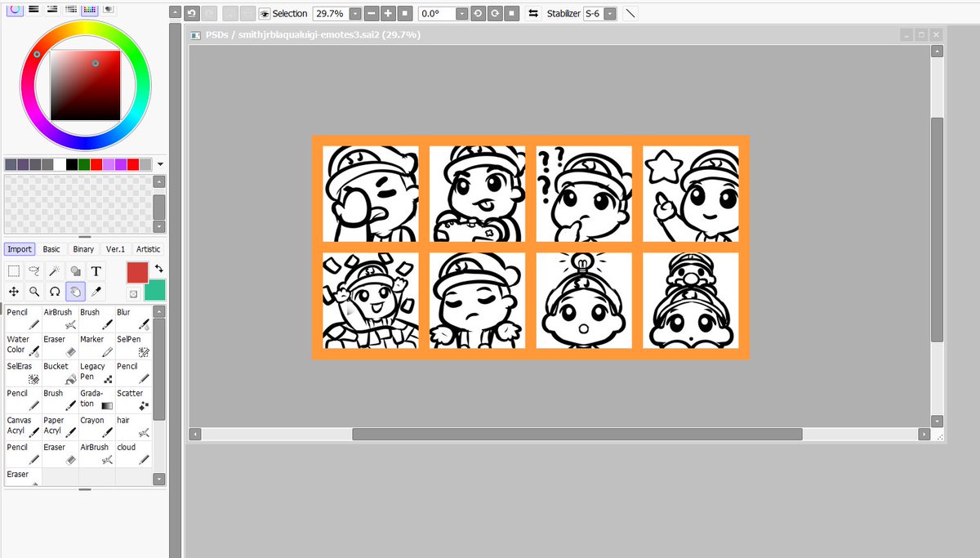Pick the Eyedropper tool
Image resolution: width=980 pixels, height=558 pixels.
96,292
